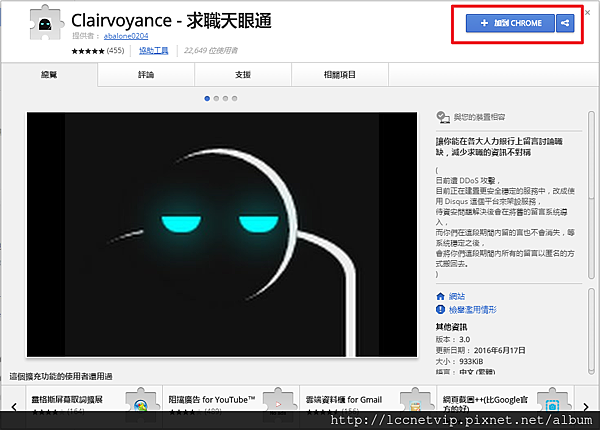600x430 pixels.
Task: Click the device compatible check icon
Action: 443,117
